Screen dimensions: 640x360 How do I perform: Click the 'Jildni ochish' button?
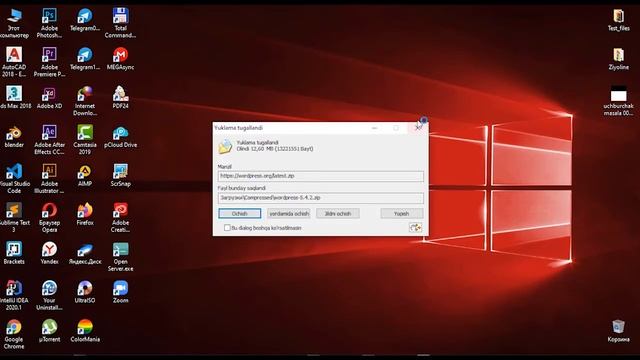click(338, 213)
